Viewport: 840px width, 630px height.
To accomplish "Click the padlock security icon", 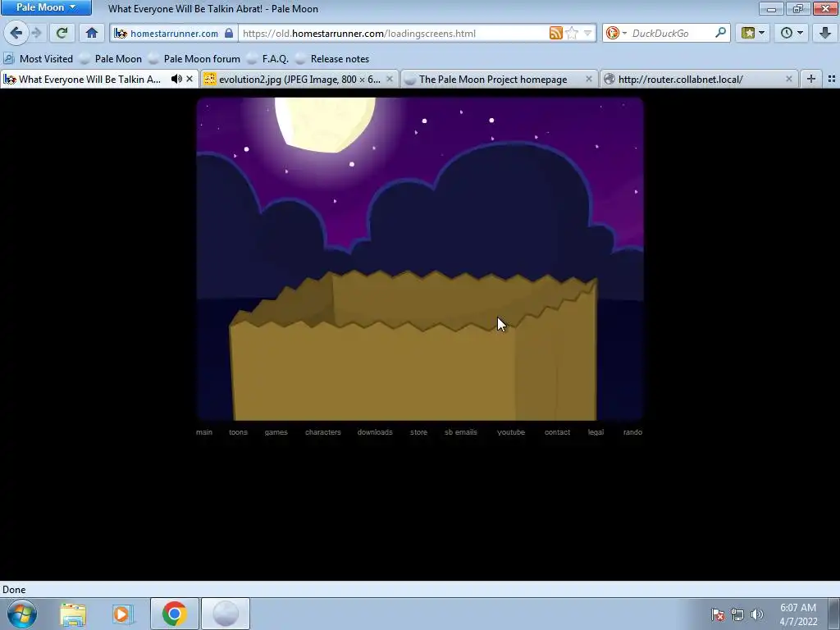I will coord(229,33).
